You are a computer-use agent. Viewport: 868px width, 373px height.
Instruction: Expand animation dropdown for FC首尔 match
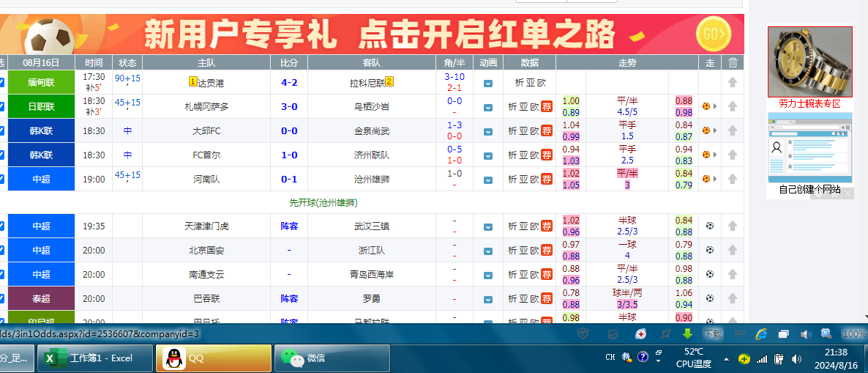pyautogui.click(x=488, y=155)
